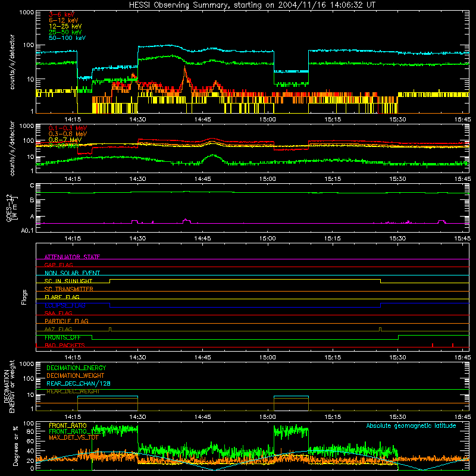Select the FRONTS_OFF flag label
The width and height of the screenshot is (476, 476).
62,337
